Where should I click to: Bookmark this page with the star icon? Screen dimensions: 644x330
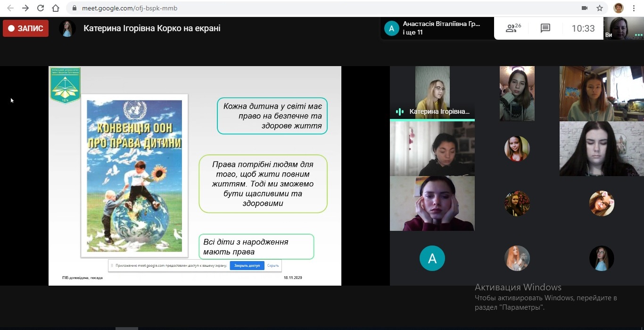click(x=600, y=8)
